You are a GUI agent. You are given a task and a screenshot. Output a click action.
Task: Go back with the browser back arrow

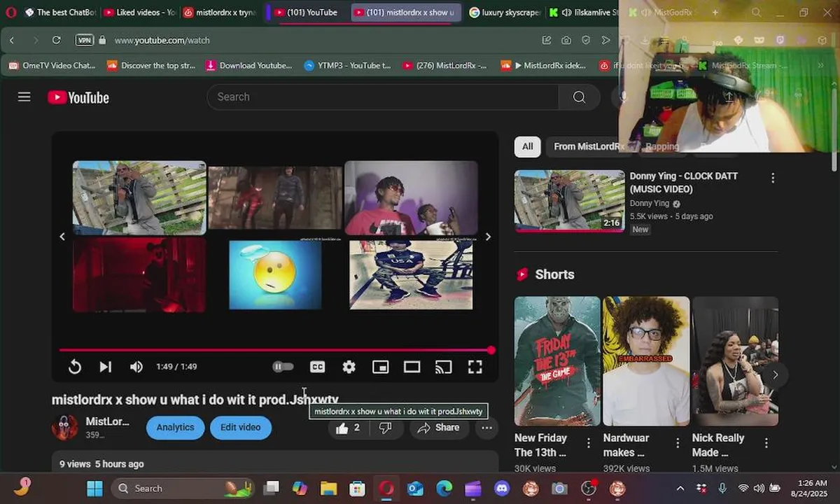click(x=12, y=41)
